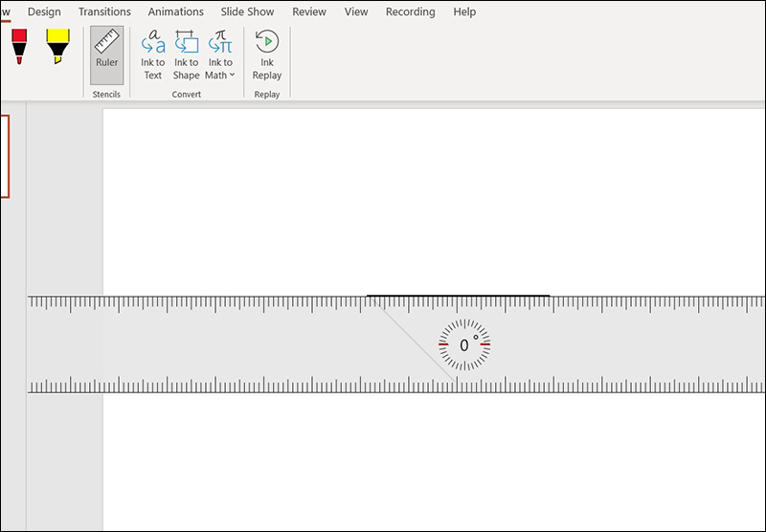Go to the Slide Show tab

[248, 12]
